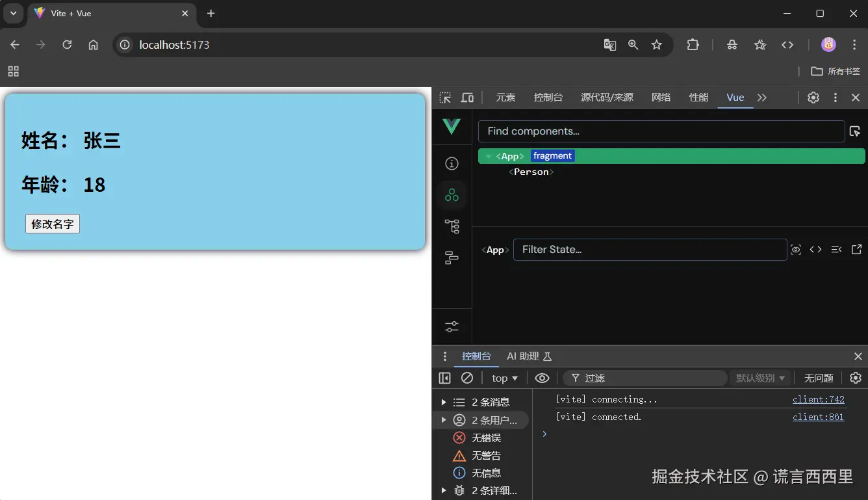Activate the inspect element picker icon
Image resolution: width=868 pixels, height=500 pixels.
(445, 98)
